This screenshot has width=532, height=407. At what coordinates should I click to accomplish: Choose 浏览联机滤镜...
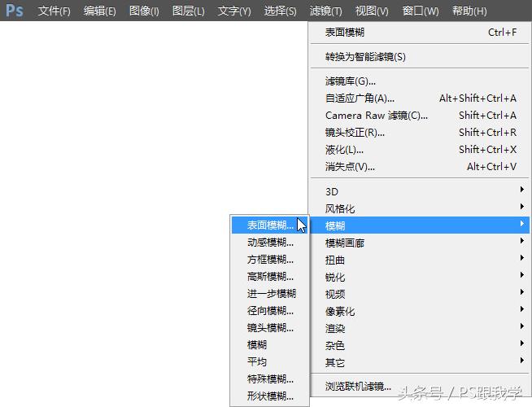(x=420, y=387)
